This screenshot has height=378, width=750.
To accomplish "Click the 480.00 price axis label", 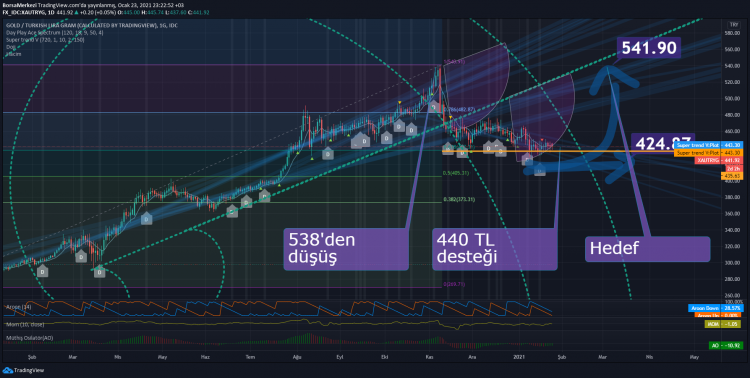I will point(732,115).
